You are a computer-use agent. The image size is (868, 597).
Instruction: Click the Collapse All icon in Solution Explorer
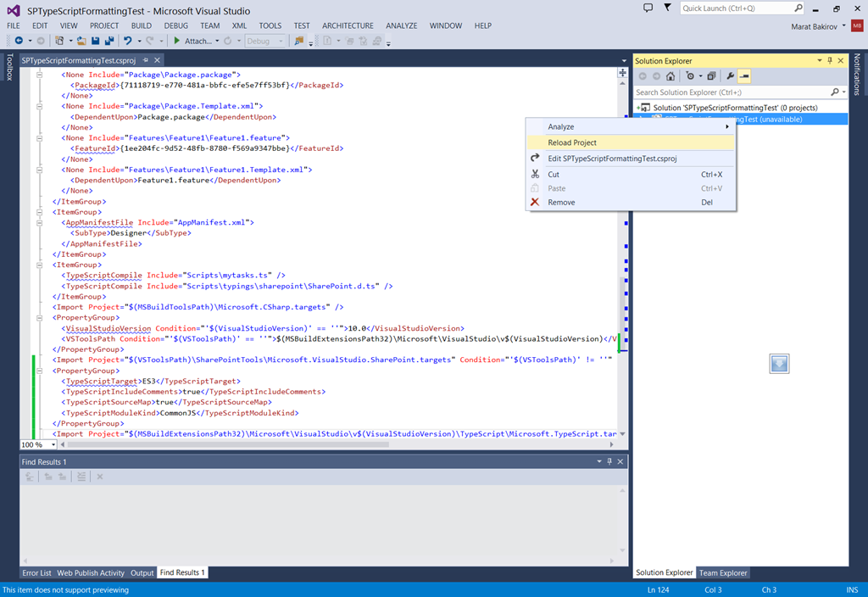coord(711,76)
